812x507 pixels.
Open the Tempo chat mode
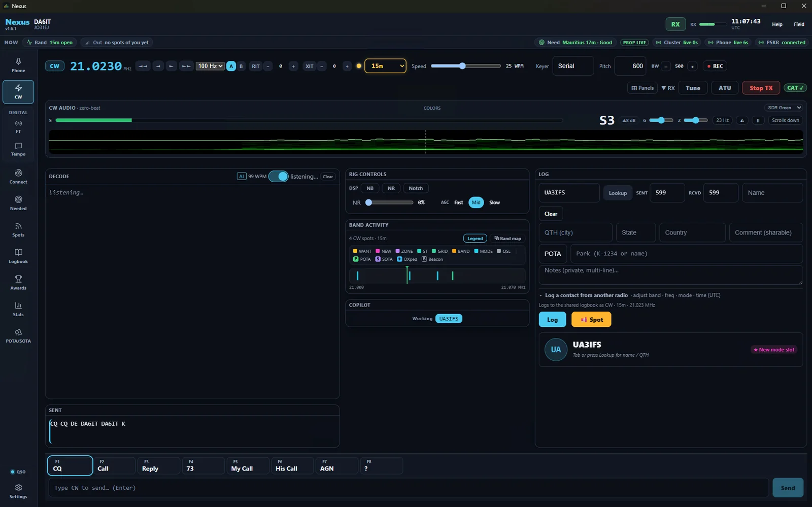(x=18, y=150)
